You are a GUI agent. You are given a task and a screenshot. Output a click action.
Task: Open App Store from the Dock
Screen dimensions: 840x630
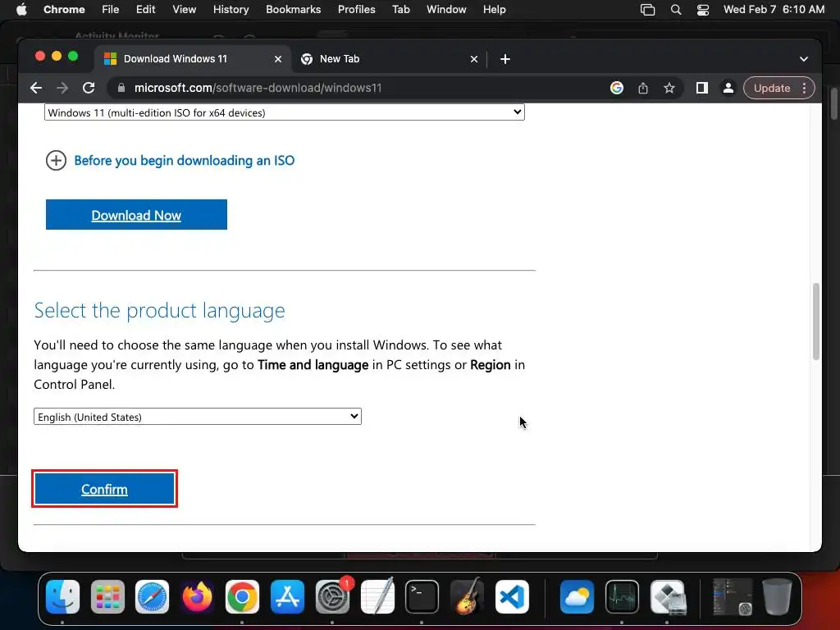[287, 597]
